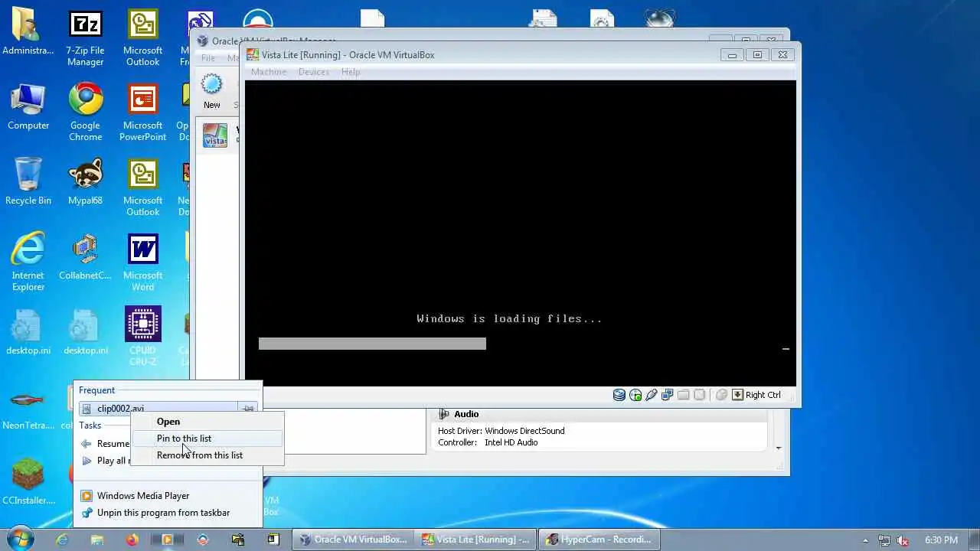Select the Recycle Bin desktop icon

point(28,182)
